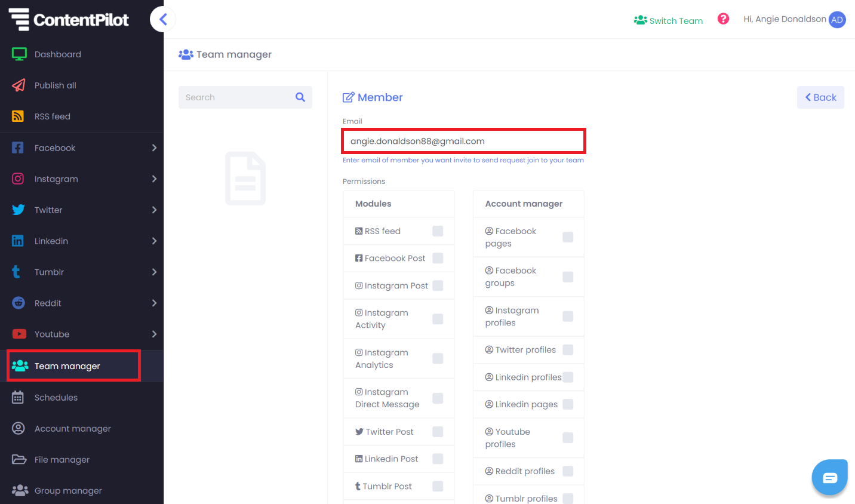Viewport: 855px width, 504px height.
Task: Tick the Instagram Post checkbox
Action: coord(438,285)
